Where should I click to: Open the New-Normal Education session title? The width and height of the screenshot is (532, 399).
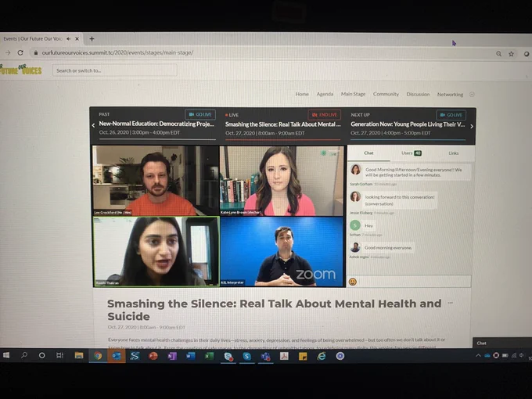156,124
